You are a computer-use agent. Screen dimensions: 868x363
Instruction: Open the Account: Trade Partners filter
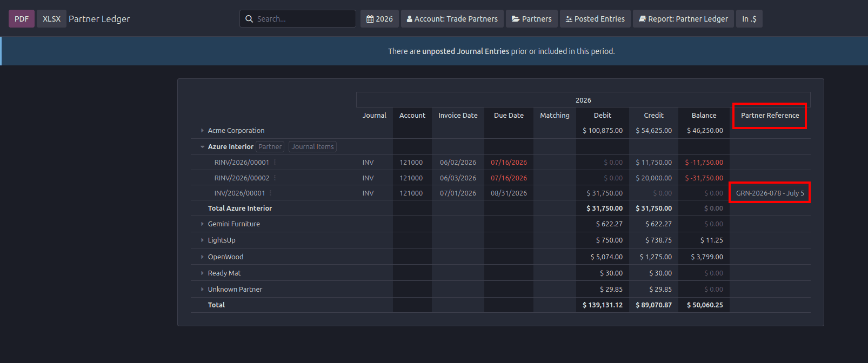(452, 19)
